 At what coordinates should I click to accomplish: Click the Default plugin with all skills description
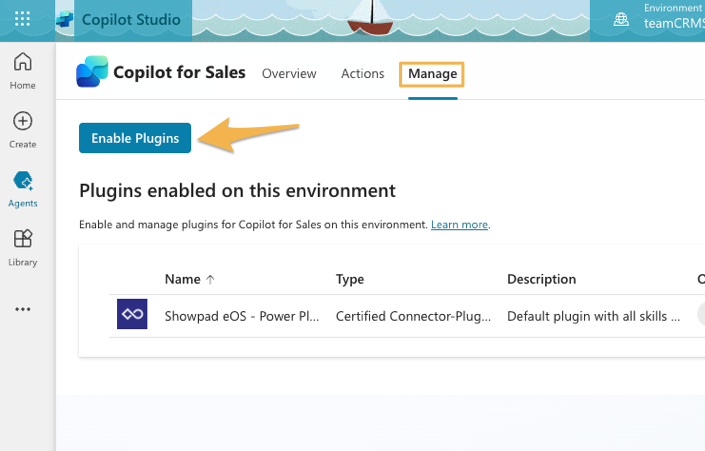[593, 316]
